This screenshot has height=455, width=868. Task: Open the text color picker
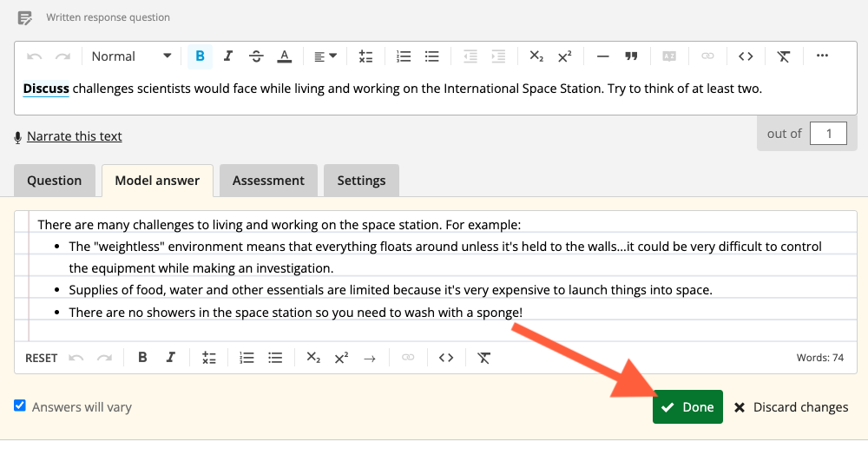pos(284,56)
